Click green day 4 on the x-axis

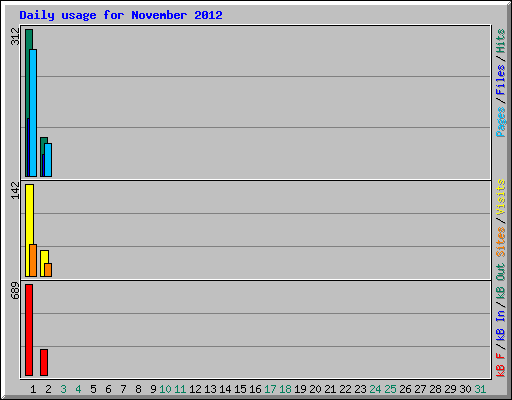(x=78, y=389)
